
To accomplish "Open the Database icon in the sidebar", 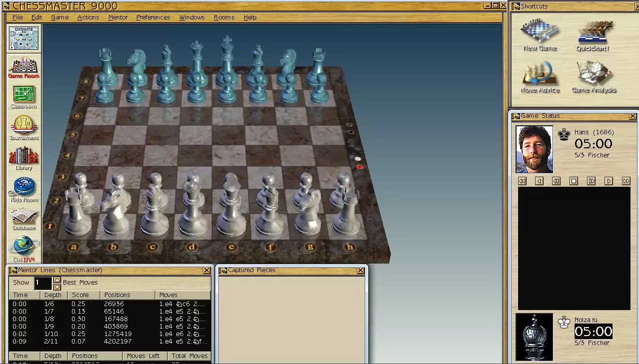I will click(23, 219).
